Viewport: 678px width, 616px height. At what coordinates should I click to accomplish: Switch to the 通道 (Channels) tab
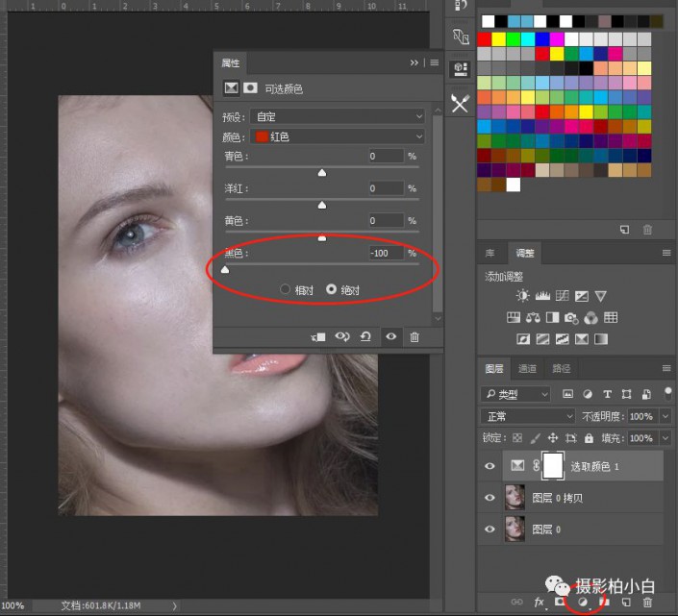pyautogui.click(x=527, y=368)
